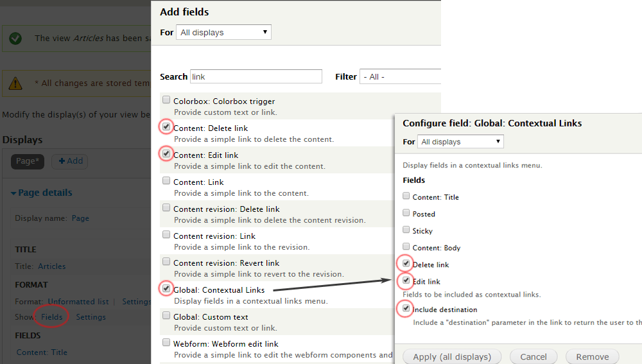Check the Posted field checkbox
Screen dimensions: 642x364
(406, 212)
